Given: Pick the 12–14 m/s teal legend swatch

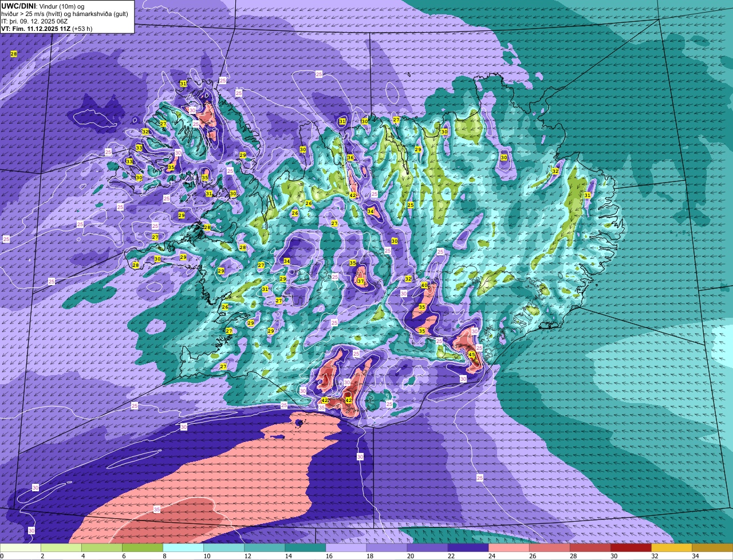Looking at the screenshot, I should (265, 548).
